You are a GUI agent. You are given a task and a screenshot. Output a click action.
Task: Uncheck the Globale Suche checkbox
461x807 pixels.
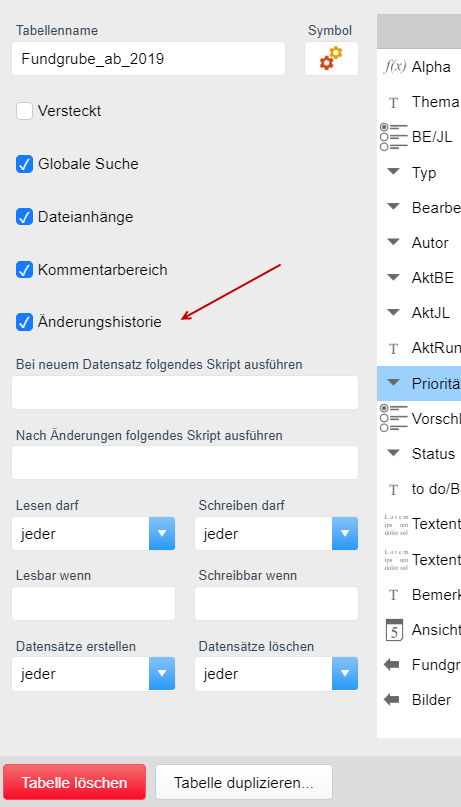click(x=24, y=164)
